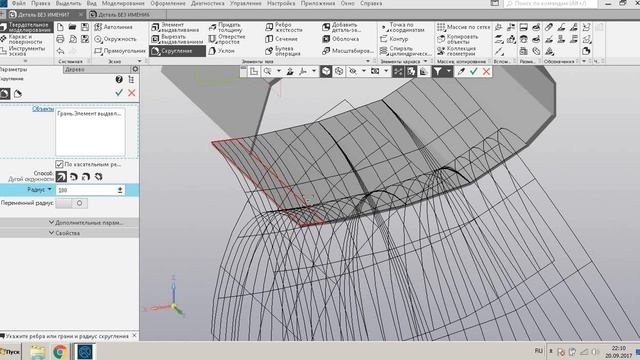Open the hide-objects eye dropdown arrow
The width and height of the screenshot is (640, 360).
coord(363,71)
